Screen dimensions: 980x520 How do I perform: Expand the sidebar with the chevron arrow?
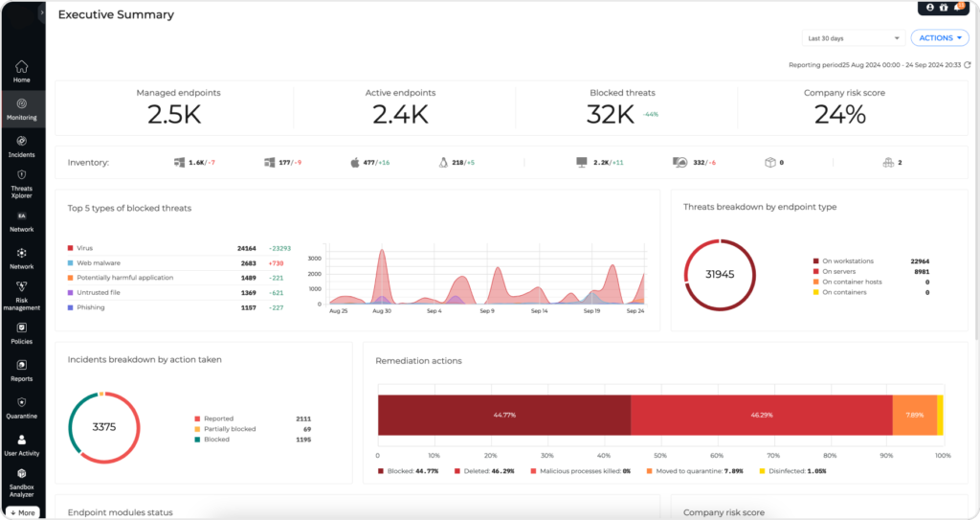click(42, 12)
